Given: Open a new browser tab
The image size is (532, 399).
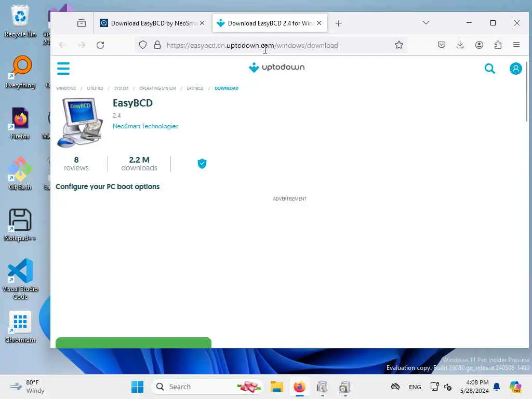Looking at the screenshot, I should (338, 23).
